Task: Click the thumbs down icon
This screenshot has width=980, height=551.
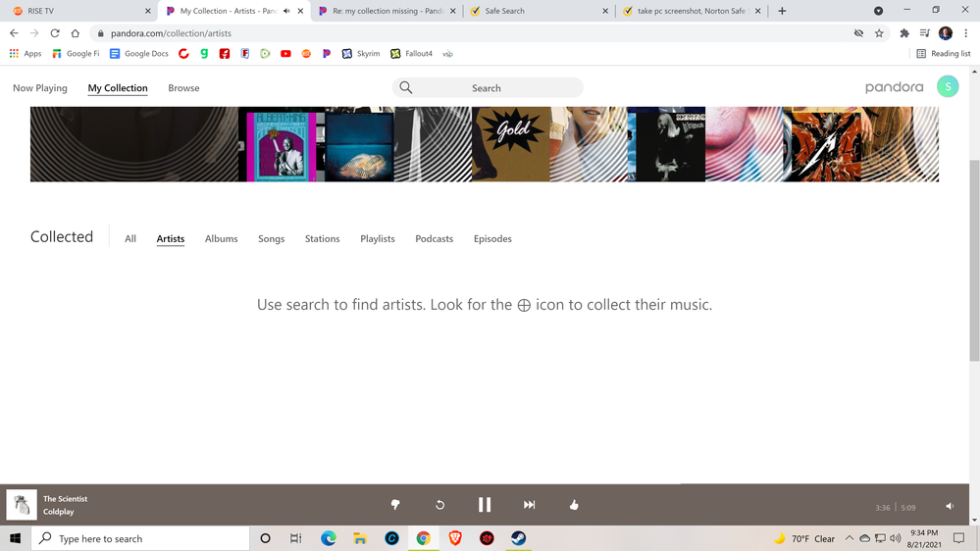Action: [395, 505]
